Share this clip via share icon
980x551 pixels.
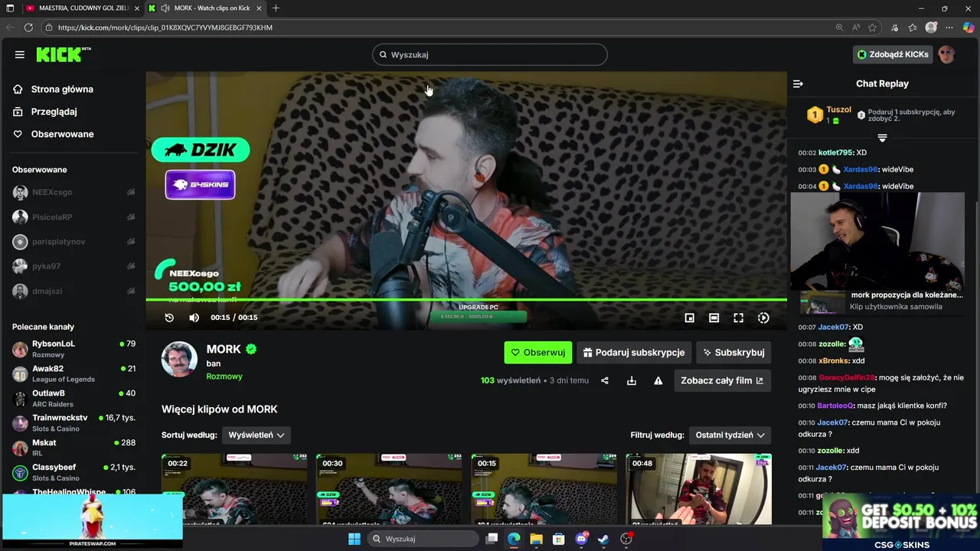point(605,380)
